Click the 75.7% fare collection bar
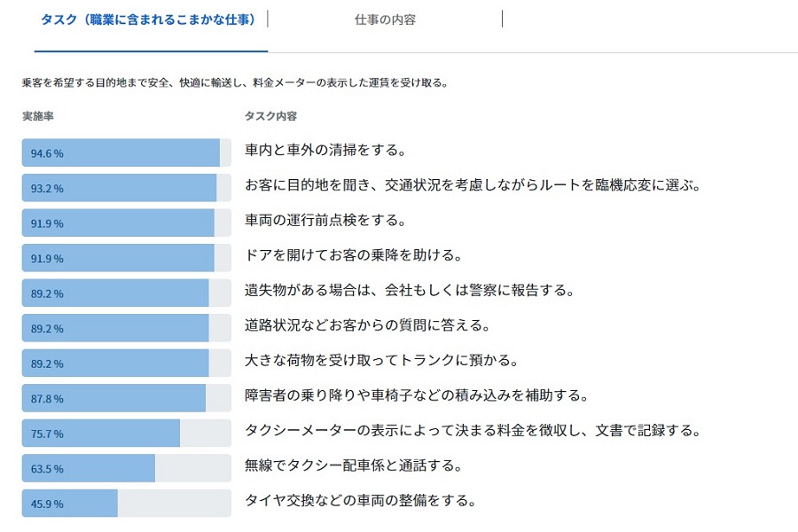Image resolution: width=798 pixels, height=532 pixels. pyautogui.click(x=126, y=434)
